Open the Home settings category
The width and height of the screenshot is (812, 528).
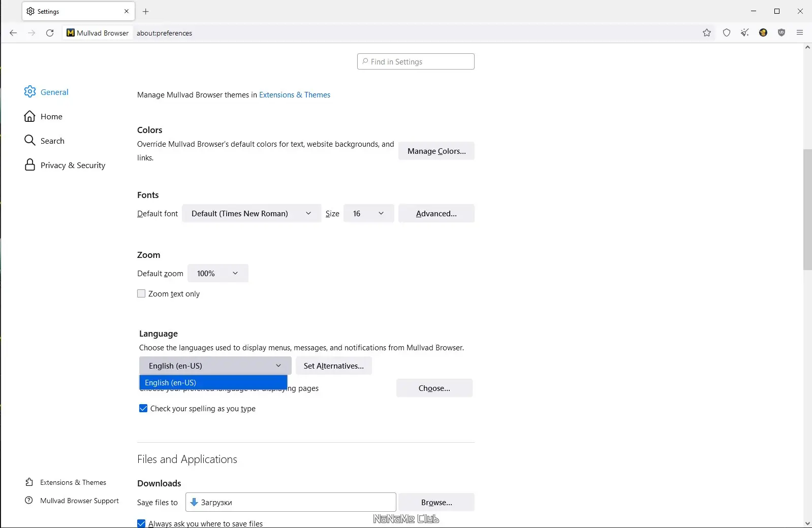point(43,116)
